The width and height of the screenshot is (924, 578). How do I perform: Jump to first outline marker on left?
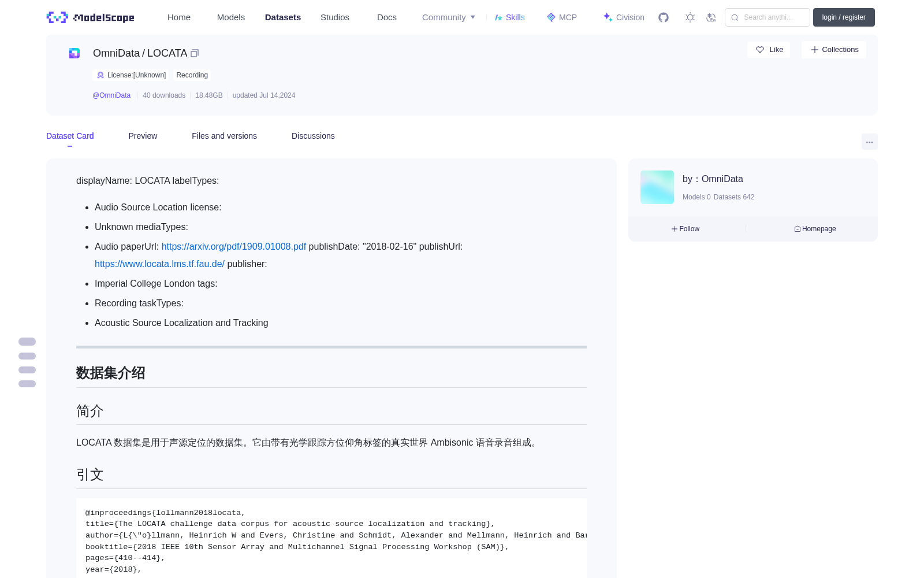[27, 342]
